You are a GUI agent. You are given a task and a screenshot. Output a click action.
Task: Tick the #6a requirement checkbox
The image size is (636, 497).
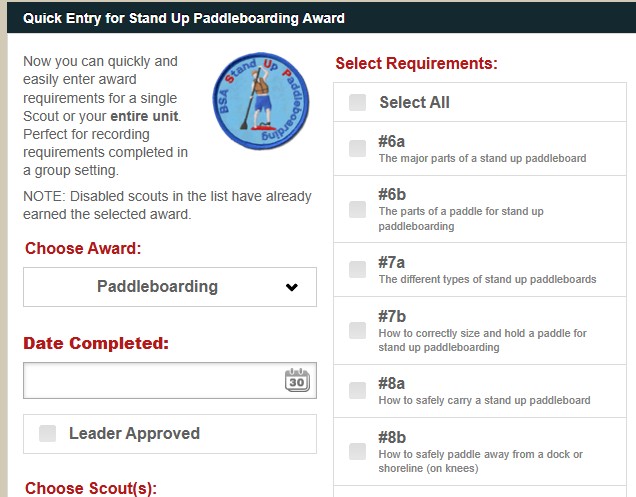[357, 148]
